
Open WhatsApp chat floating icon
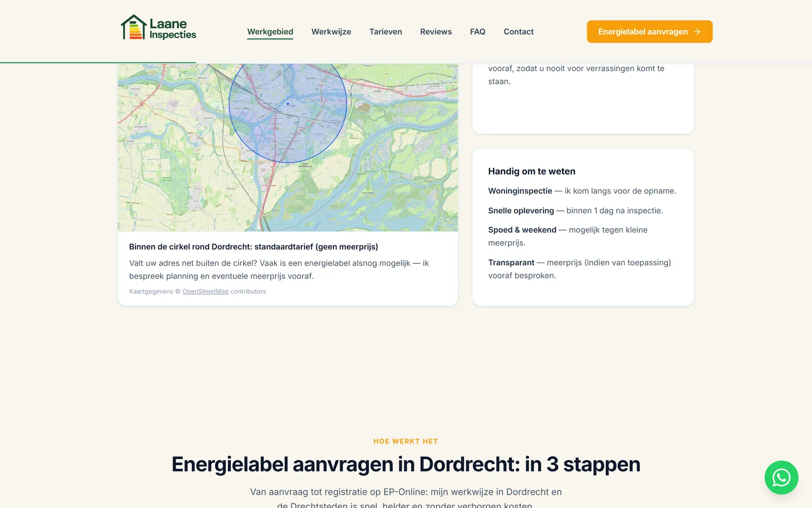click(x=781, y=478)
